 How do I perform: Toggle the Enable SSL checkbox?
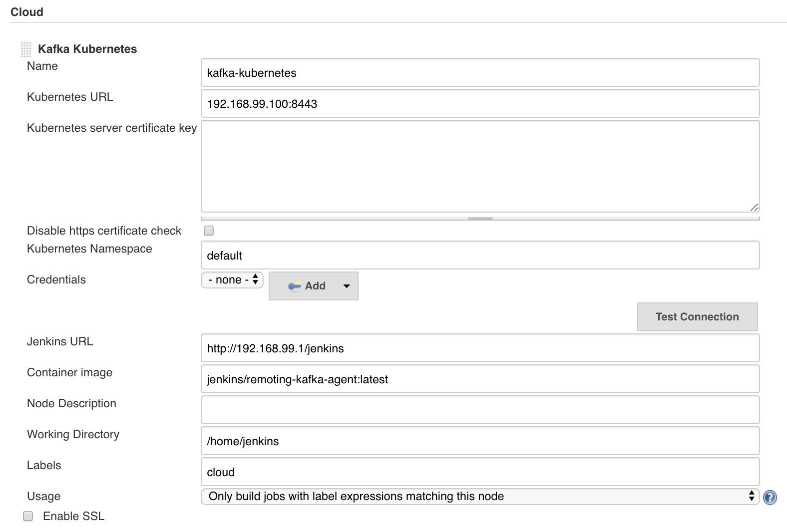28,516
